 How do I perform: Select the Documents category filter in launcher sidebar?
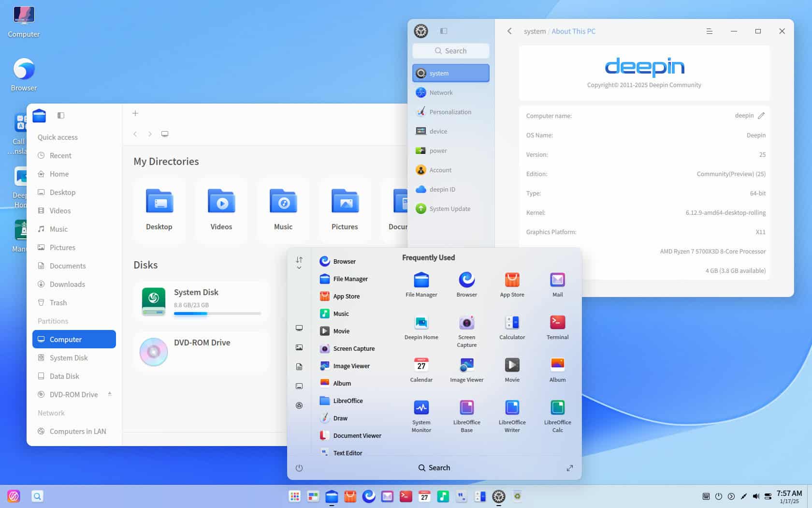[x=299, y=366]
